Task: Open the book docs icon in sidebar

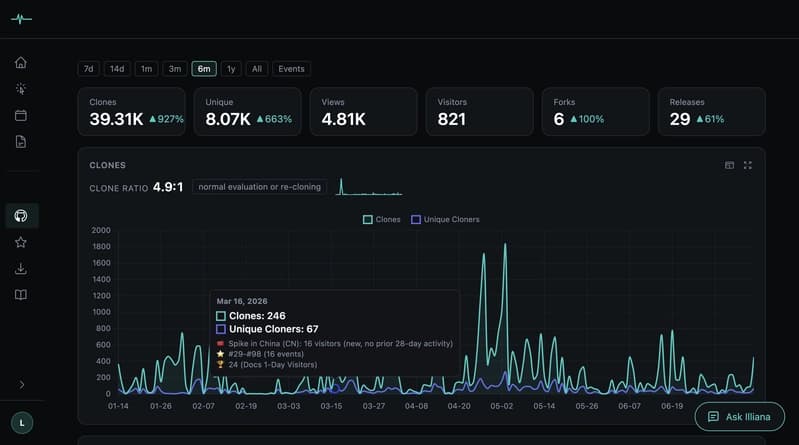Action: [21, 295]
